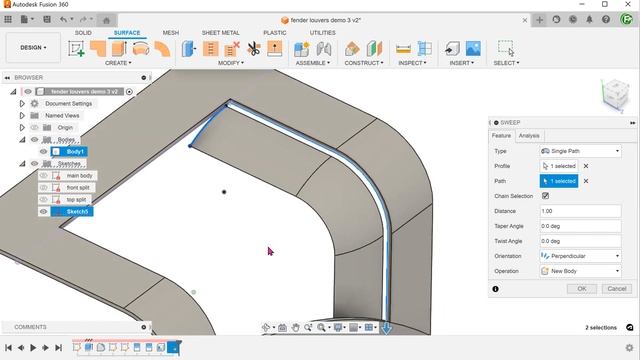Viewport: 640px width, 360px height.
Task: Clear the Profile selection with X
Action: pos(586,166)
